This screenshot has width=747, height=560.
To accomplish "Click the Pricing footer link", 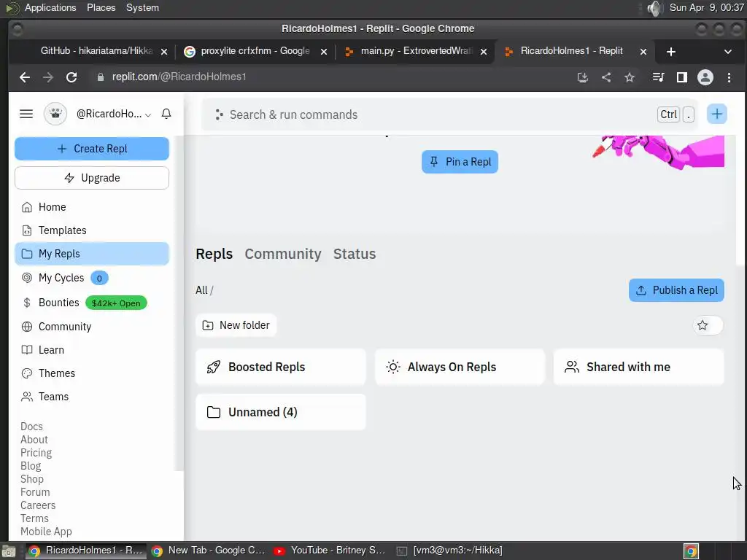I will tap(36, 453).
